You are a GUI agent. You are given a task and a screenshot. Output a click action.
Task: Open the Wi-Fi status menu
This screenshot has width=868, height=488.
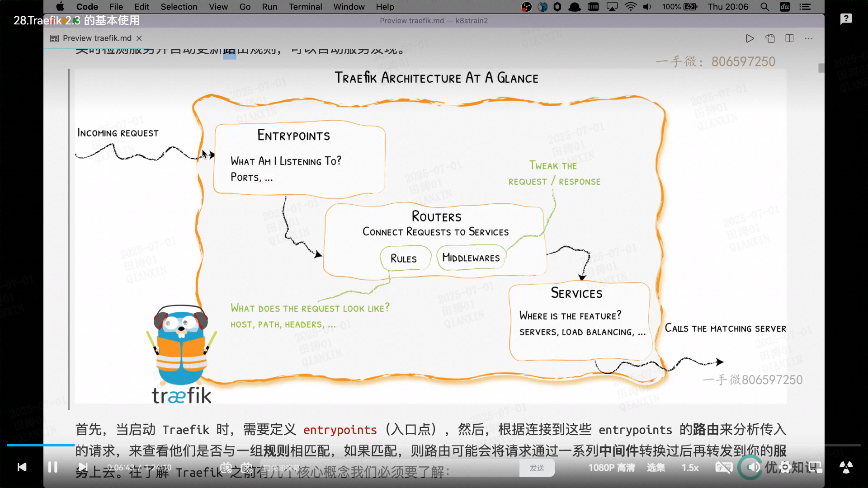pyautogui.click(x=630, y=7)
